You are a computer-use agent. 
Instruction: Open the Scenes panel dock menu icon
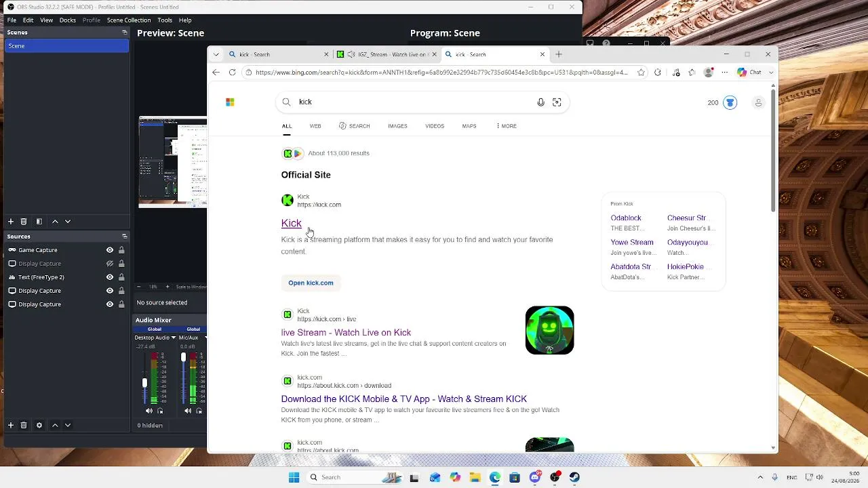[124, 33]
